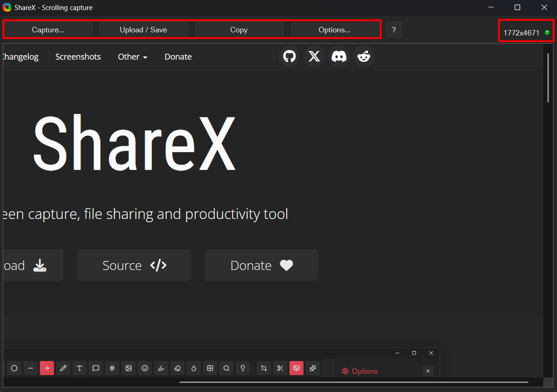Close the Options panel with x
The width and height of the screenshot is (557, 392).
pyautogui.click(x=428, y=371)
